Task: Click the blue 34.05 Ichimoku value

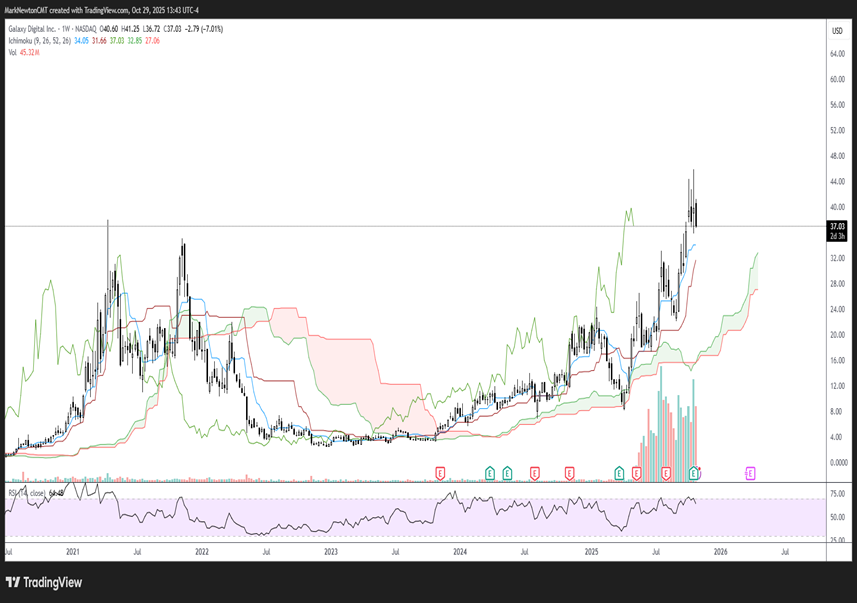Action: pos(86,41)
